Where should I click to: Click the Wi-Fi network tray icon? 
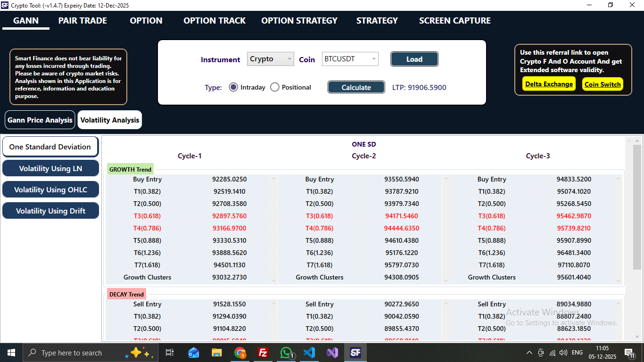552,352
